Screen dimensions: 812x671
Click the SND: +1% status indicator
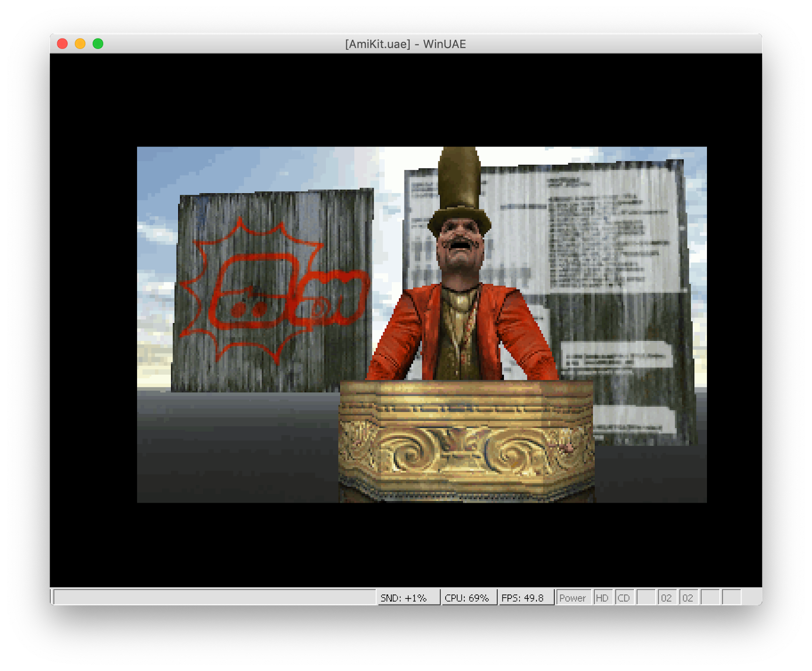[x=408, y=597]
